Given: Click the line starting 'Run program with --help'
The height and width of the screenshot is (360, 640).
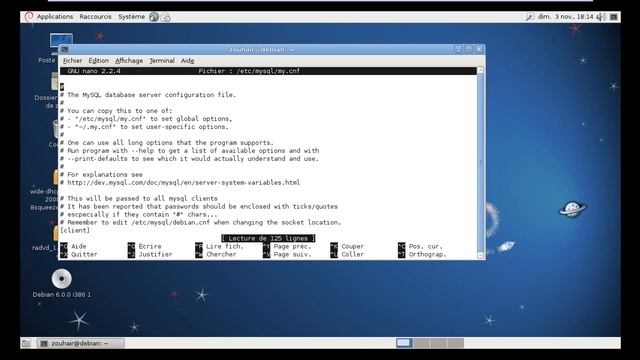Looking at the screenshot, I should point(190,151).
